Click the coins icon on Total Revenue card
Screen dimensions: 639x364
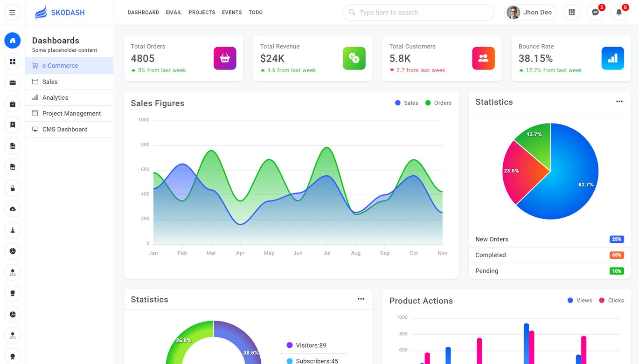tap(354, 58)
